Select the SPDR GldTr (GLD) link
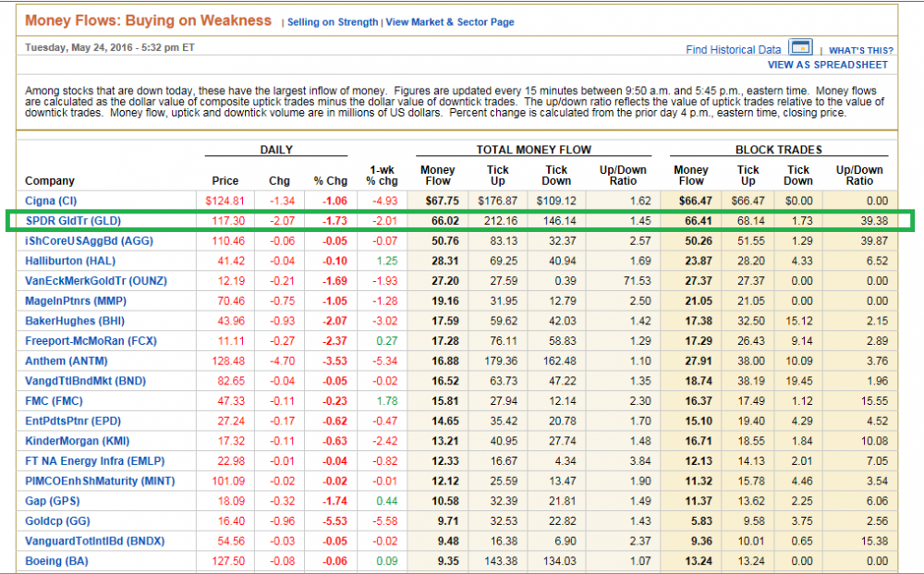The height and width of the screenshot is (574, 924). coord(73,221)
